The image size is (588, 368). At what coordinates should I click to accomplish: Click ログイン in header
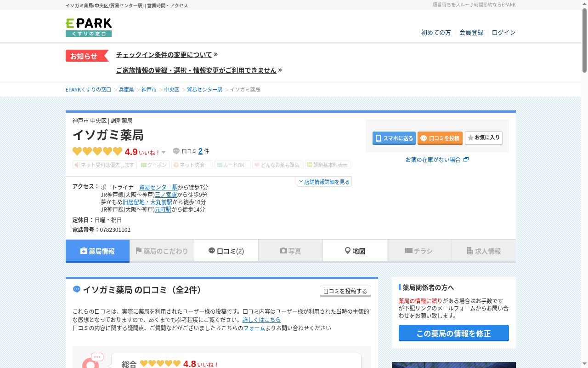503,33
